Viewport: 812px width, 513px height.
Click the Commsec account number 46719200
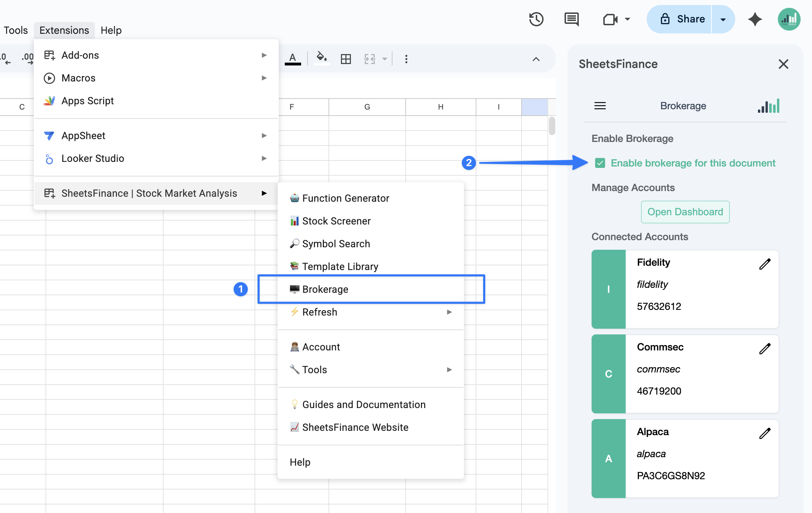659,391
